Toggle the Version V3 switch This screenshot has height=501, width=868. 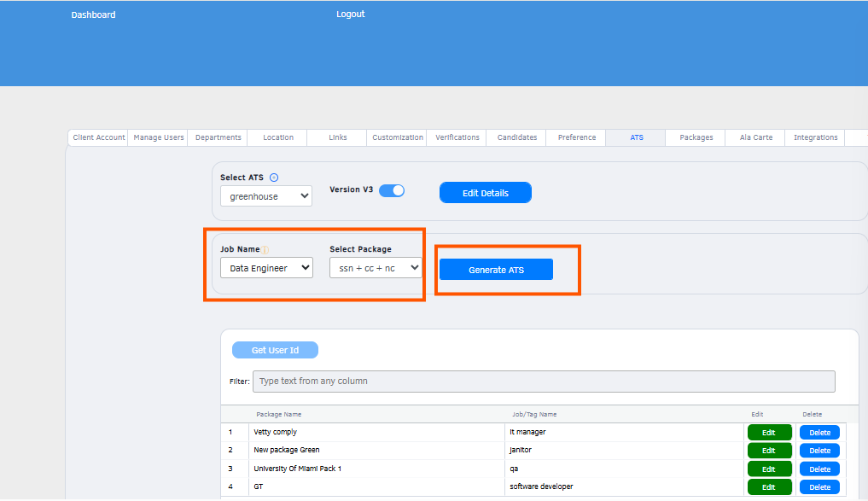392,190
